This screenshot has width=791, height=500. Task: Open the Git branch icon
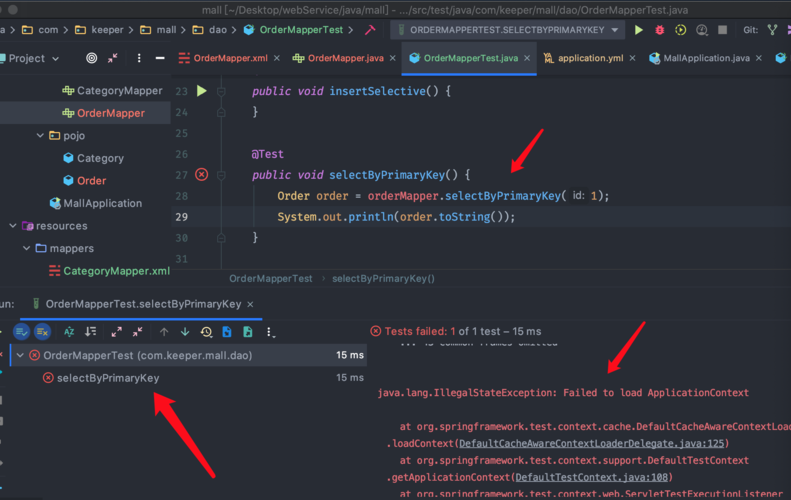pyautogui.click(x=772, y=30)
